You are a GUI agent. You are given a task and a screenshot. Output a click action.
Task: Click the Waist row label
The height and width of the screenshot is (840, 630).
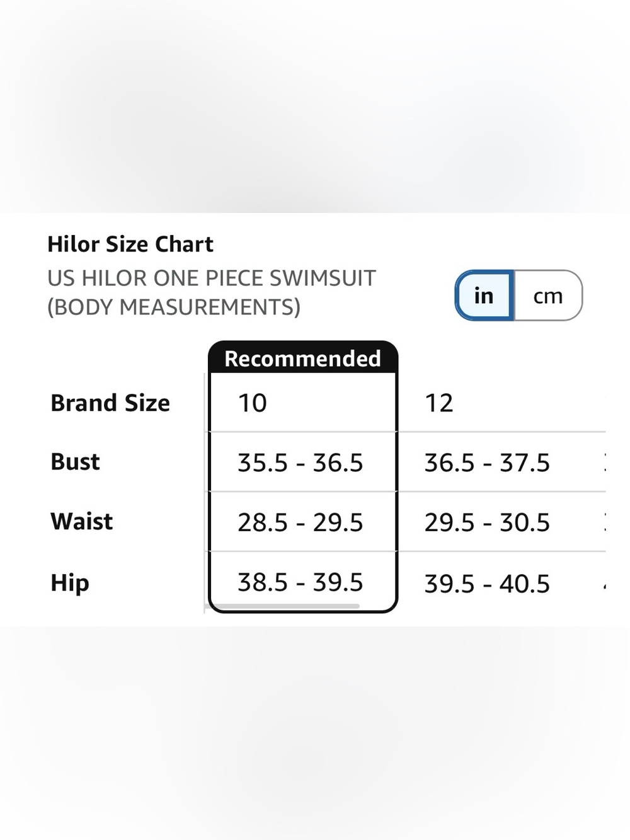82,522
